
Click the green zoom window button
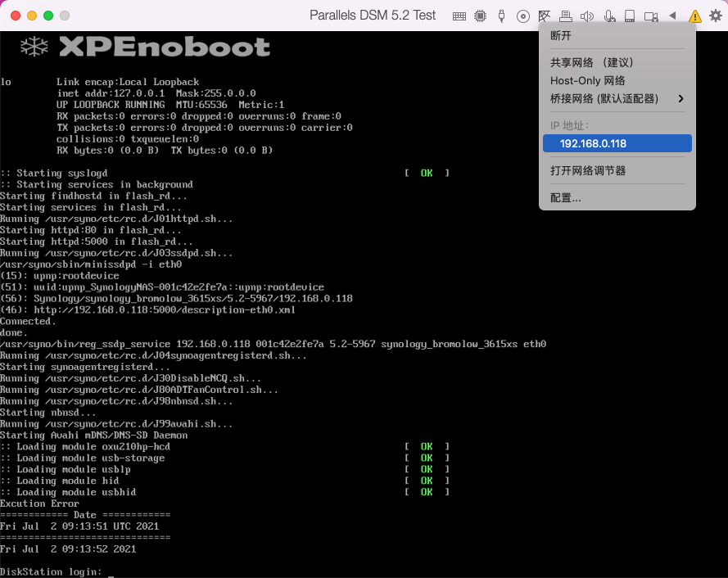click(48, 16)
